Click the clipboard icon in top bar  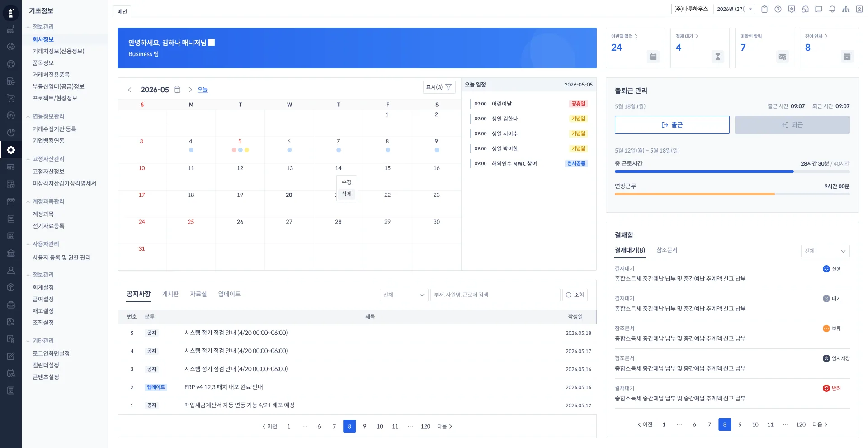pos(764,9)
